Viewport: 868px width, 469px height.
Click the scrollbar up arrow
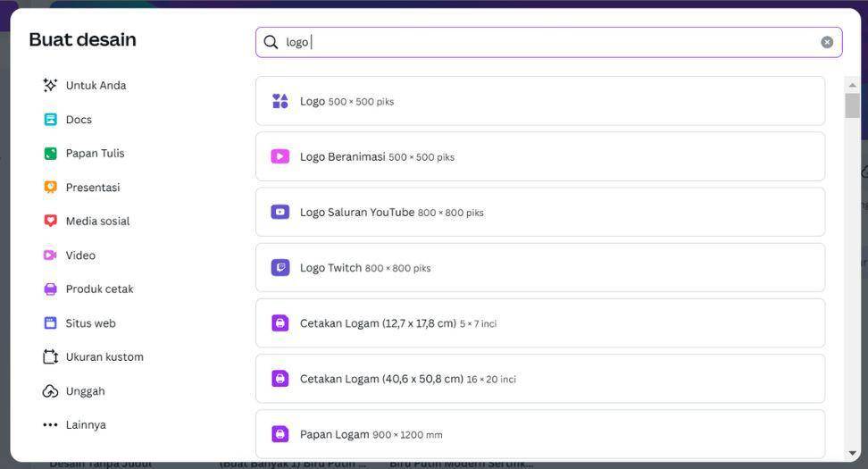[x=853, y=85]
